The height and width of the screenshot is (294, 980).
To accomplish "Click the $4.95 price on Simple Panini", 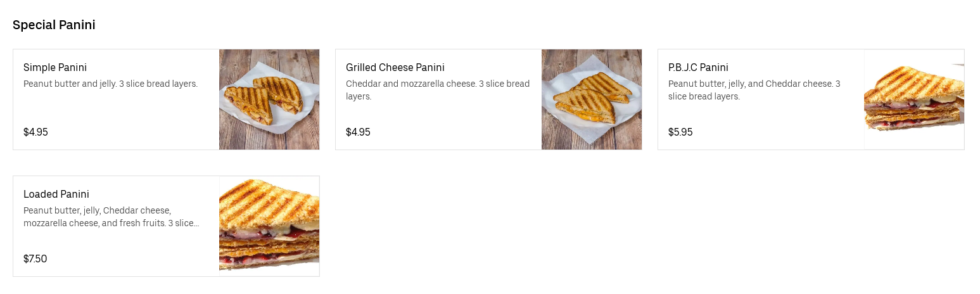I will pyautogui.click(x=35, y=132).
